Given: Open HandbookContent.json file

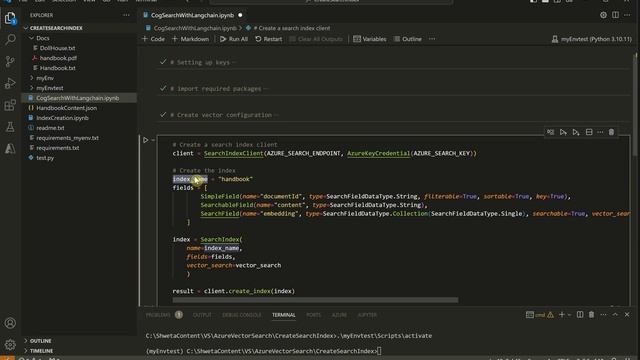Looking at the screenshot, I should coord(67,108).
